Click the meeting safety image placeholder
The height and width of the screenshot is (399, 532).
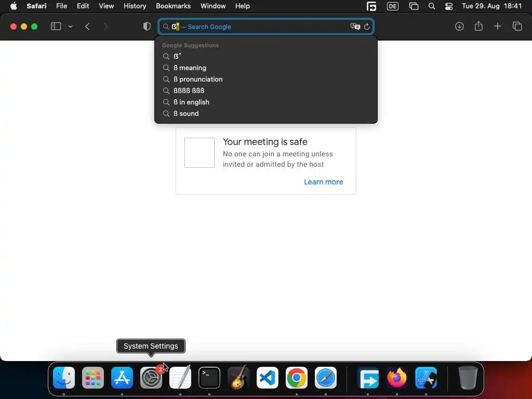pyautogui.click(x=199, y=153)
